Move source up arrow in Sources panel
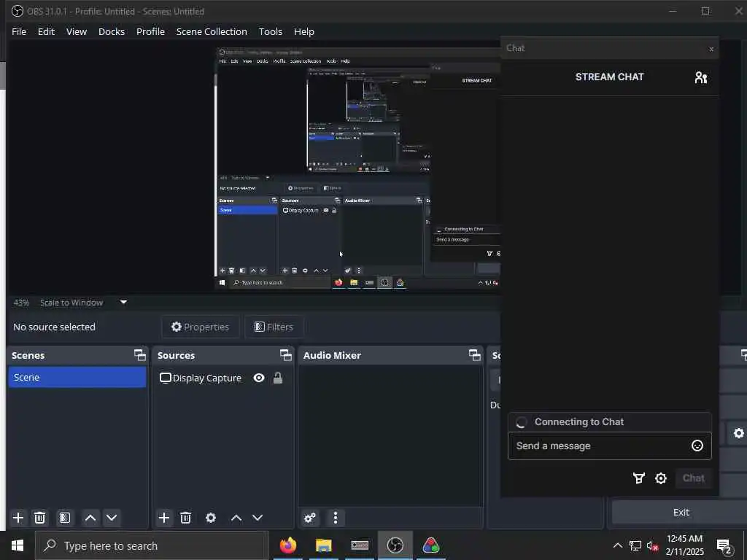747x560 pixels. [x=236, y=518]
